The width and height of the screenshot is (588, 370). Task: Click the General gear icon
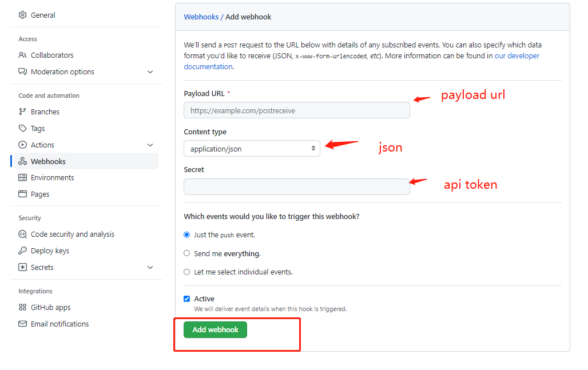[23, 15]
